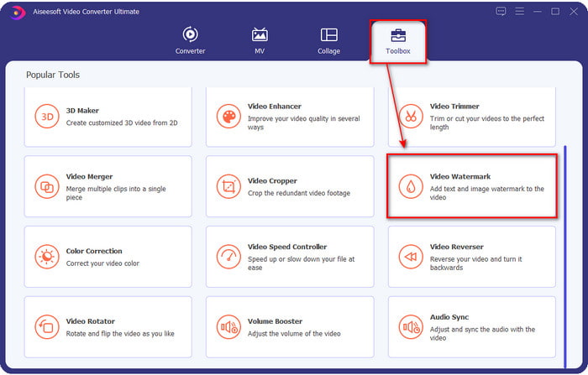Open the Converter tab
This screenshot has width=588, height=375.
click(x=190, y=40)
